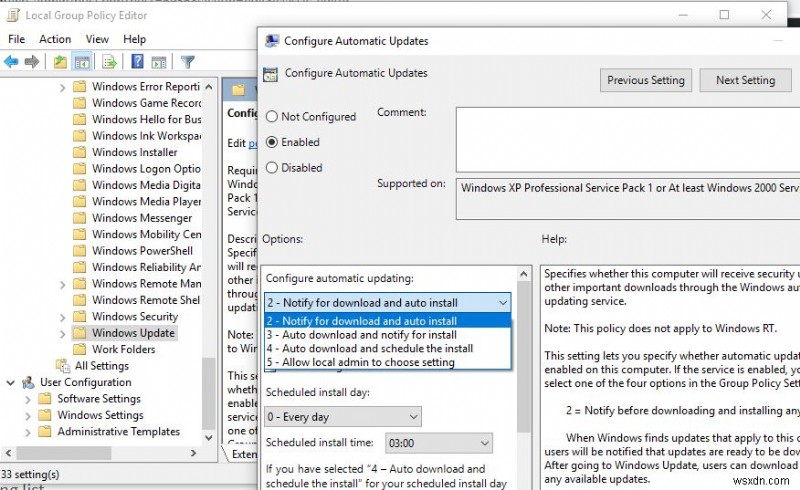The image size is (800, 490).
Task: Click the Windows Media Digital Rights folder icon
Action: (x=79, y=185)
